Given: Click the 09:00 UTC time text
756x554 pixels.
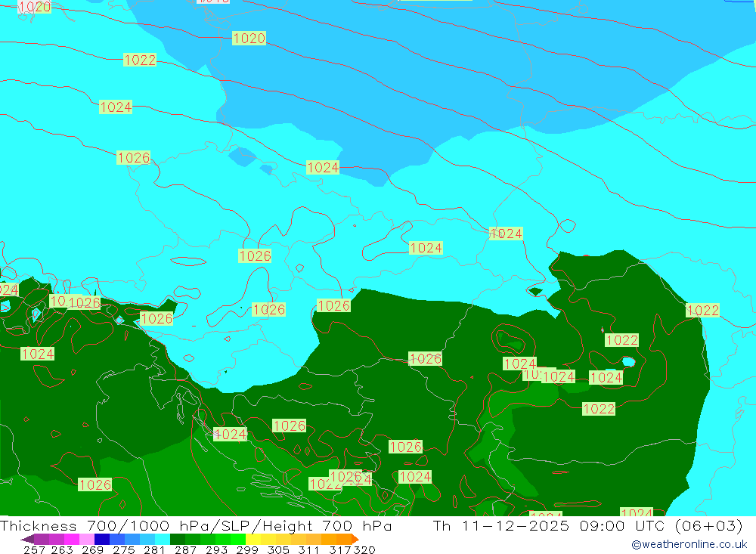Looking at the screenshot, I should coord(622,526).
